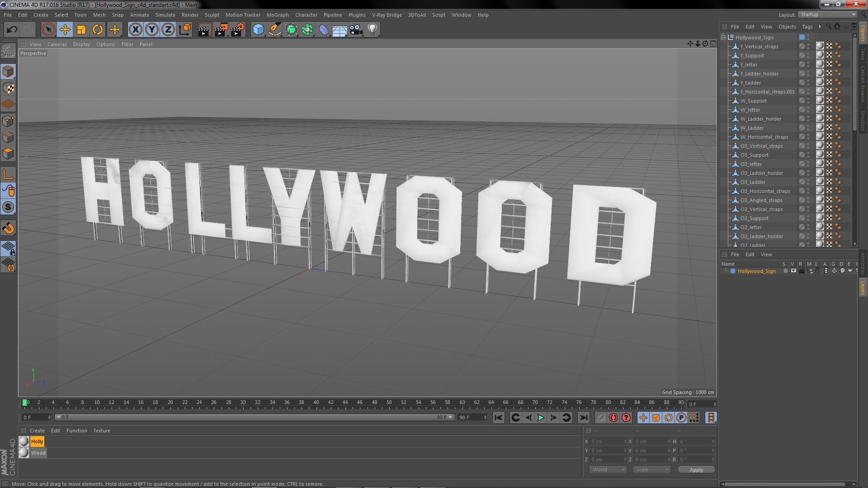Image resolution: width=868 pixels, height=488 pixels.
Task: Select the Holly material swatch
Action: click(24, 441)
